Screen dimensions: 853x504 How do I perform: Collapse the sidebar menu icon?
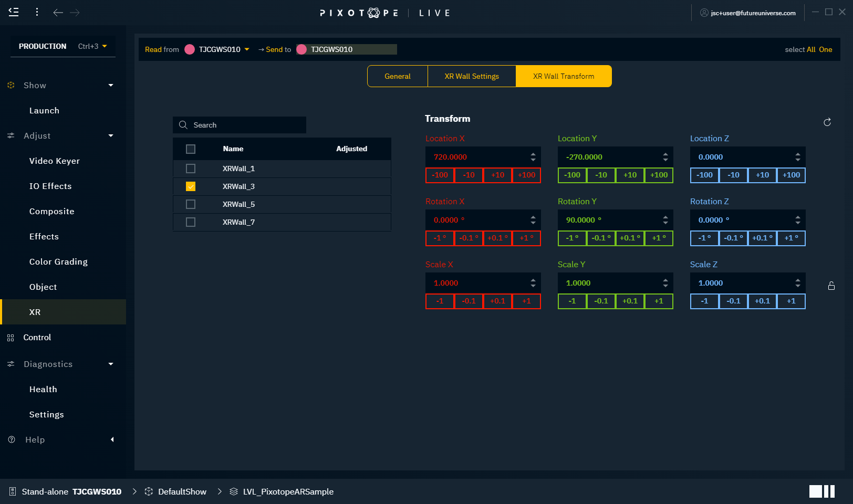[14, 12]
